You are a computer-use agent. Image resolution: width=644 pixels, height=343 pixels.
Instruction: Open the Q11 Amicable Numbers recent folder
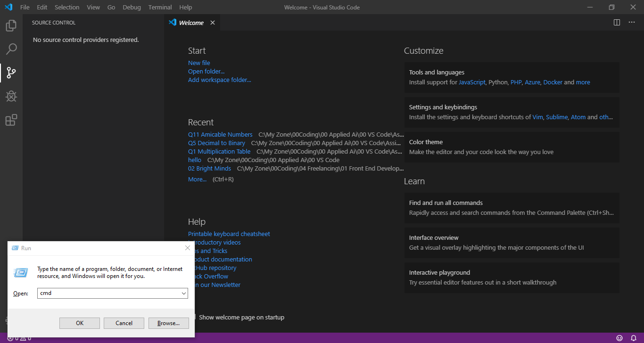coord(220,134)
